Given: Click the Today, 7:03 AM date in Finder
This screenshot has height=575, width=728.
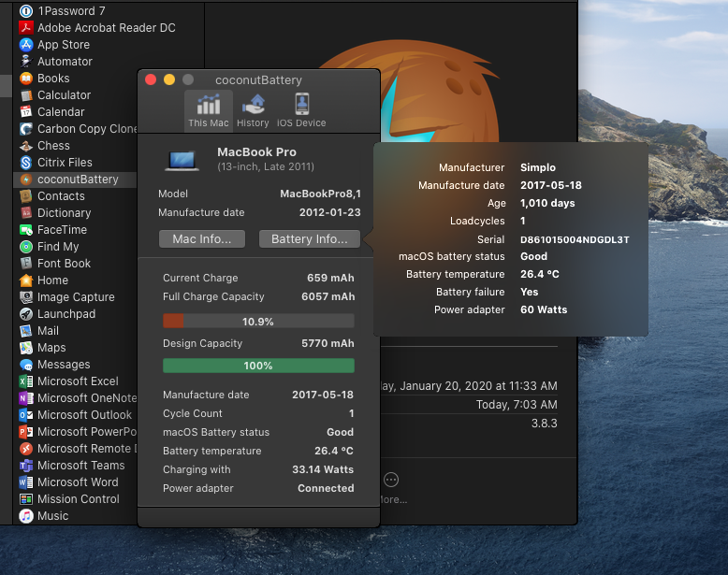Looking at the screenshot, I should tap(517, 405).
